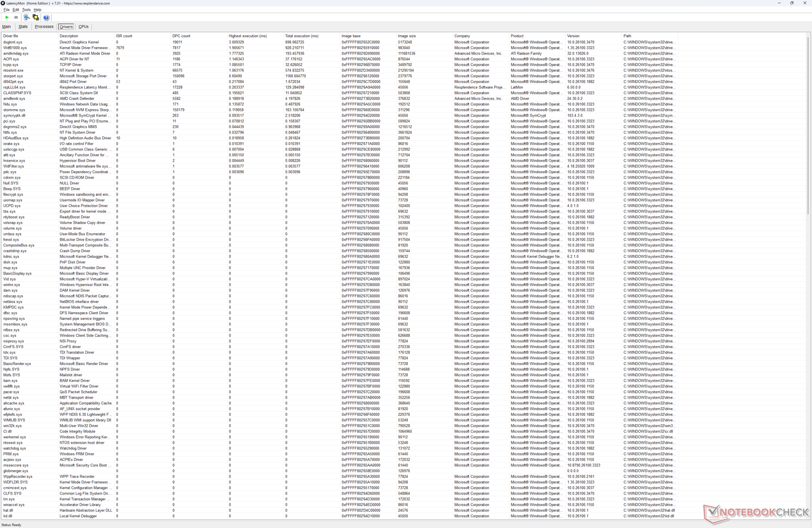Image resolution: width=812 pixels, height=528 pixels.
Task: Switch to the Stats tab
Action: point(23,27)
